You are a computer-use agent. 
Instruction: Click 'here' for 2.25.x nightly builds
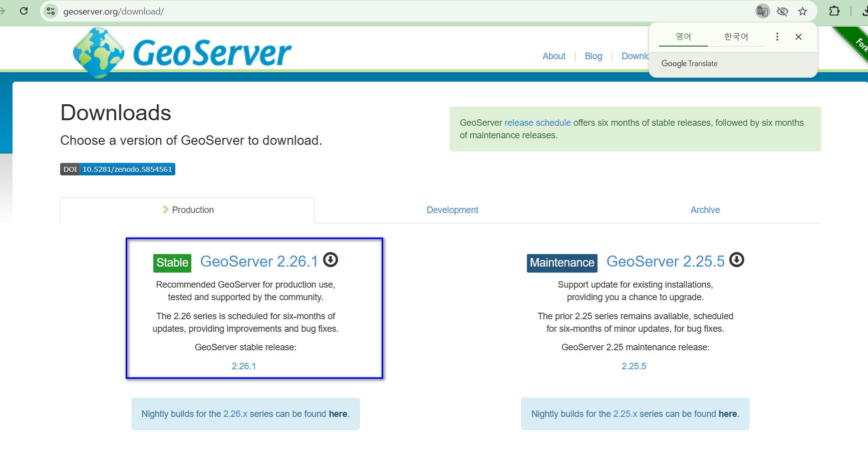point(728,414)
